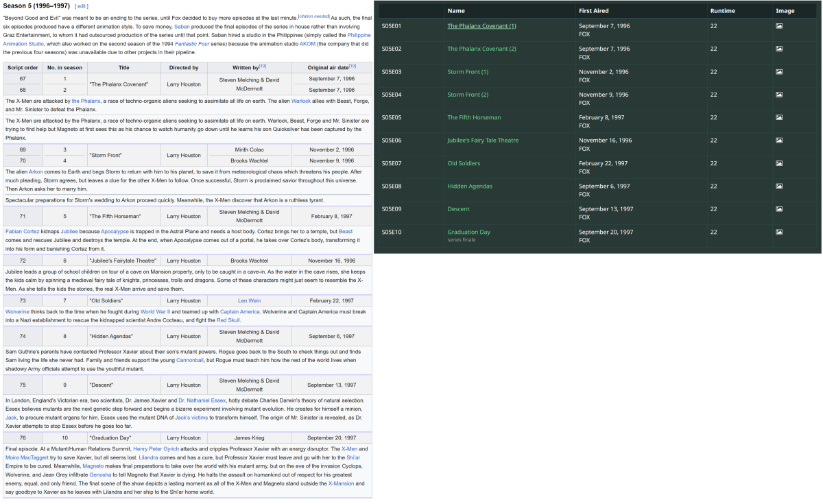
Task: Select the image icon for Graduation Day
Action: click(778, 232)
